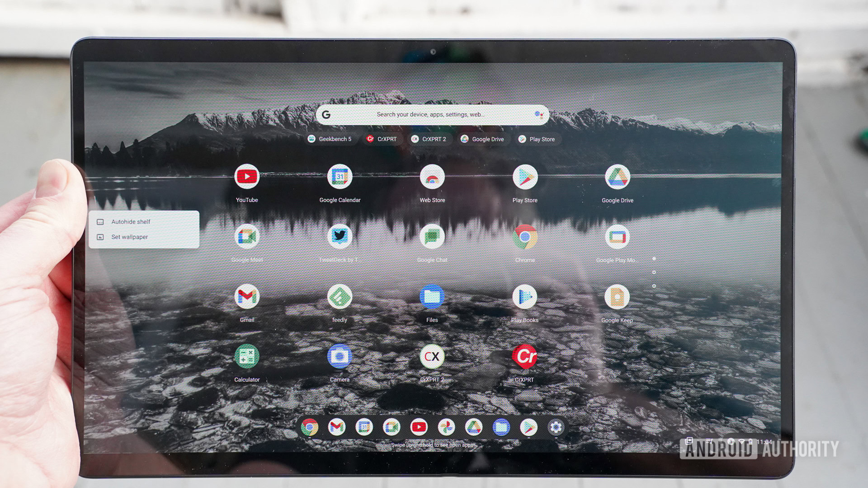This screenshot has height=488, width=868.
Task: Launch TweetDeck by T
Action: tap(339, 237)
